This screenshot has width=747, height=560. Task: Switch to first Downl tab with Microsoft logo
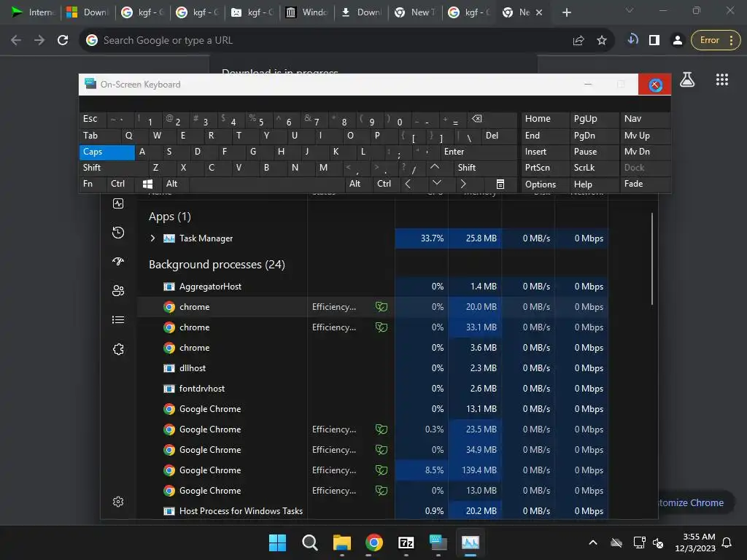pos(88,12)
